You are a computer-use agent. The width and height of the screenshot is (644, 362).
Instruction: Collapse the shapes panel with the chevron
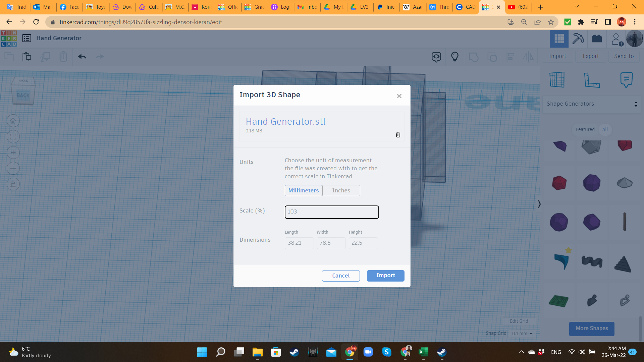click(539, 204)
